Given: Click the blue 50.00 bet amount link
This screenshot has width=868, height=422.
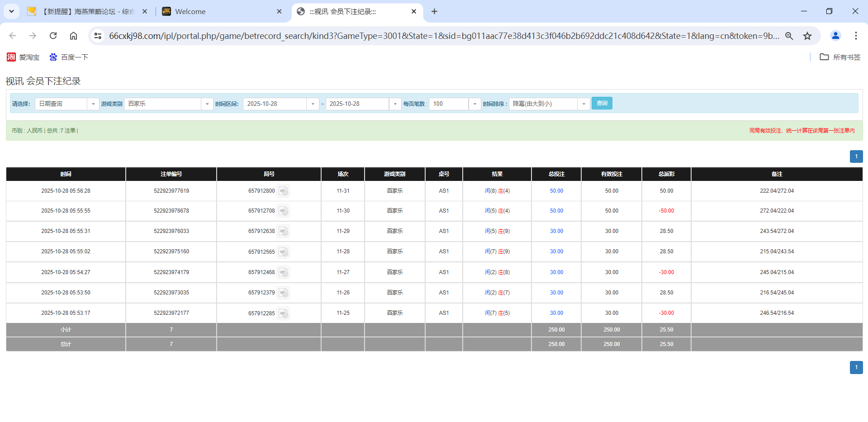Looking at the screenshot, I should (x=556, y=191).
